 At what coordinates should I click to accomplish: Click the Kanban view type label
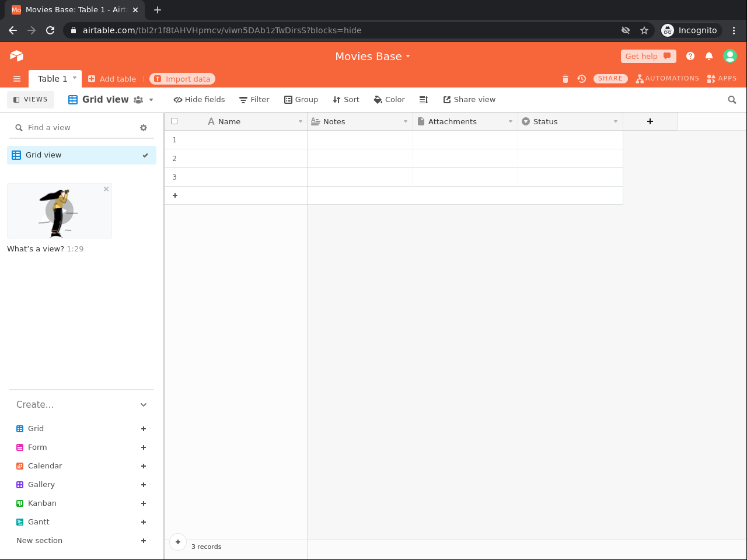tap(42, 503)
